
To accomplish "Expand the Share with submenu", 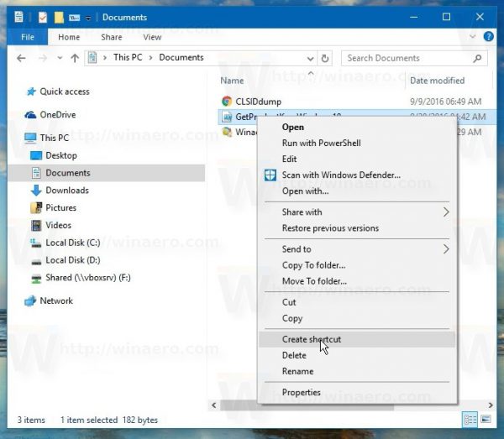I will pos(357,212).
